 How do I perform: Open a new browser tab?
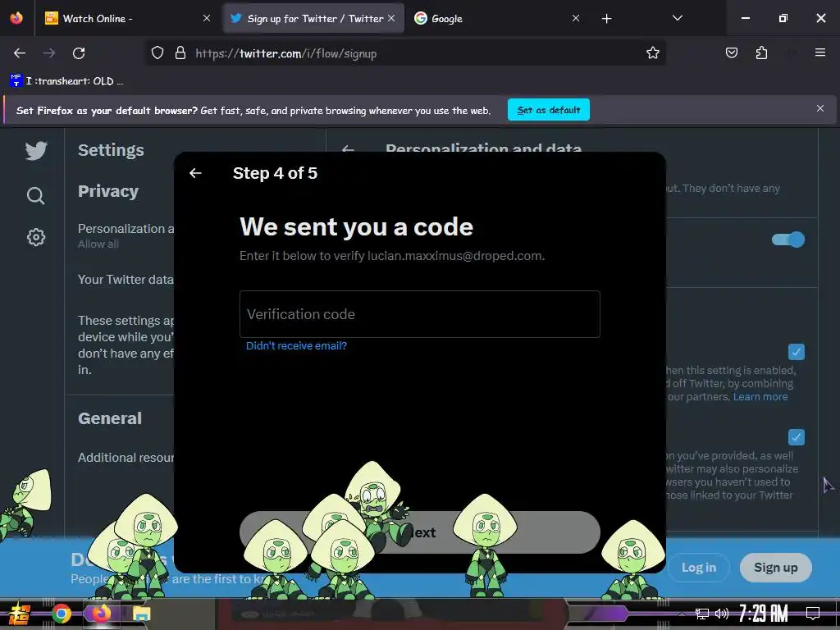[x=606, y=19]
